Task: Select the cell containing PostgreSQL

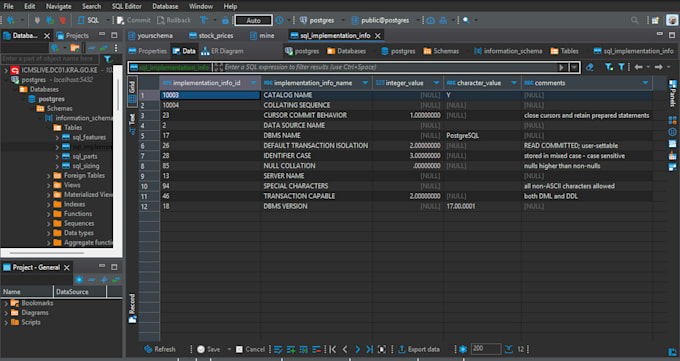Action: pos(482,135)
